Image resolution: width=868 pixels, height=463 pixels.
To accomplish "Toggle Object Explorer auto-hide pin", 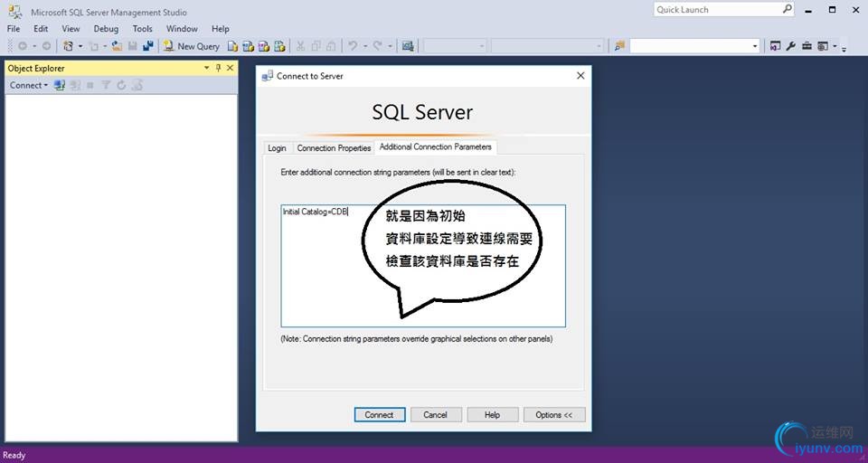I will pos(219,68).
